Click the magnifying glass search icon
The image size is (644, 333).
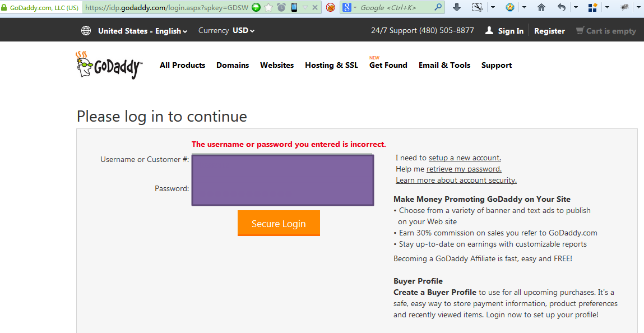(x=438, y=7)
